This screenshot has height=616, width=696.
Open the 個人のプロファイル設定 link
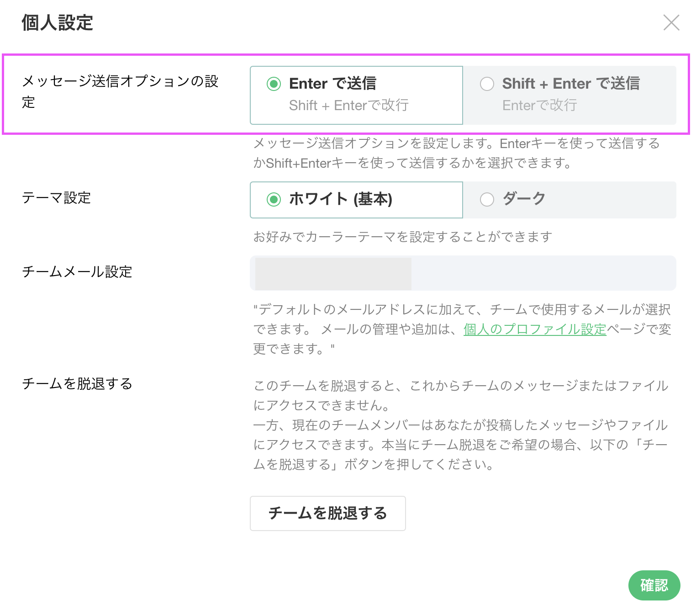(x=534, y=329)
